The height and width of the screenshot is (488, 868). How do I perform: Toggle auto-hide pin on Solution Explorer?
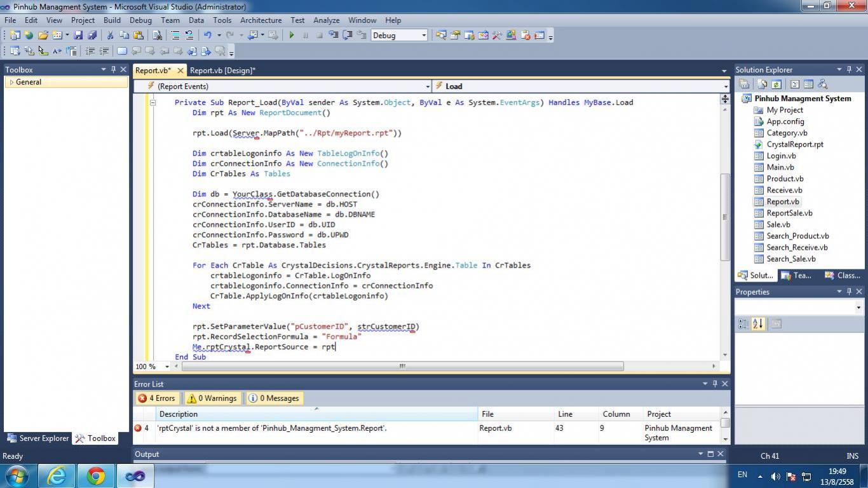(x=848, y=69)
